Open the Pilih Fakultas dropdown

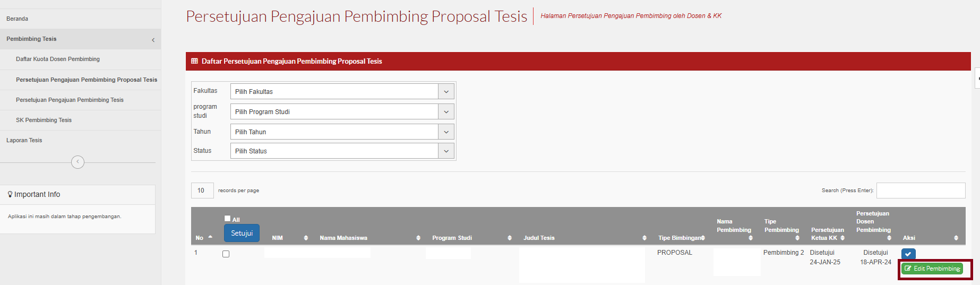click(342, 91)
